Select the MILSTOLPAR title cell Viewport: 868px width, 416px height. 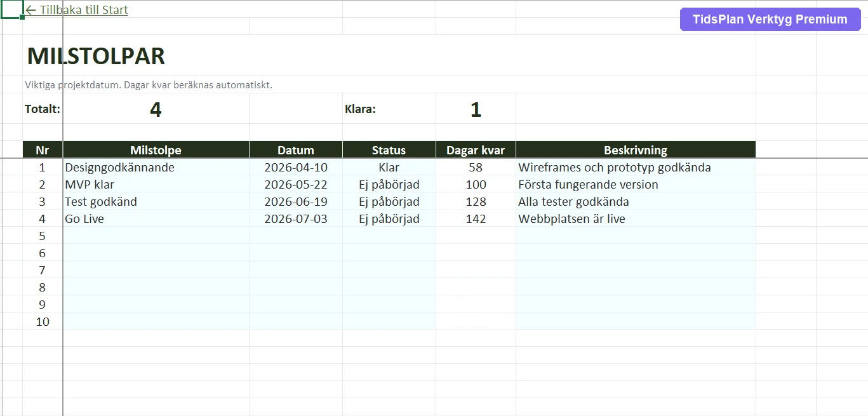pyautogui.click(x=96, y=56)
